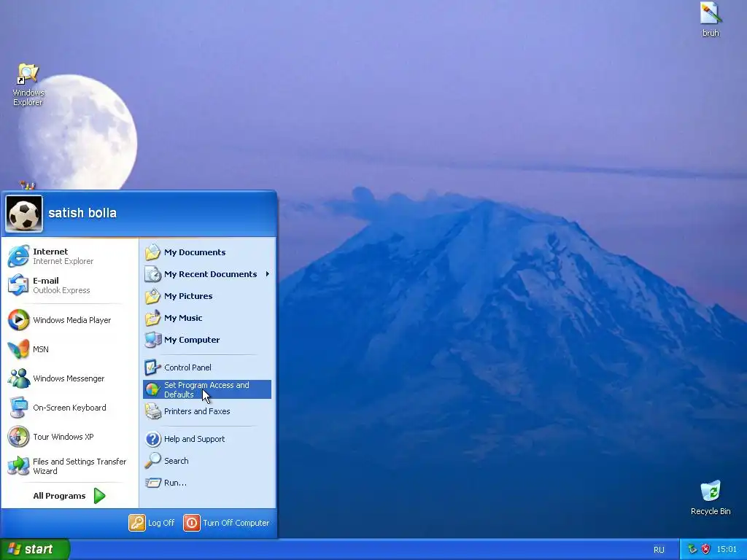747x560 pixels.
Task: Launch Windows Media Player icon
Action: click(18, 320)
